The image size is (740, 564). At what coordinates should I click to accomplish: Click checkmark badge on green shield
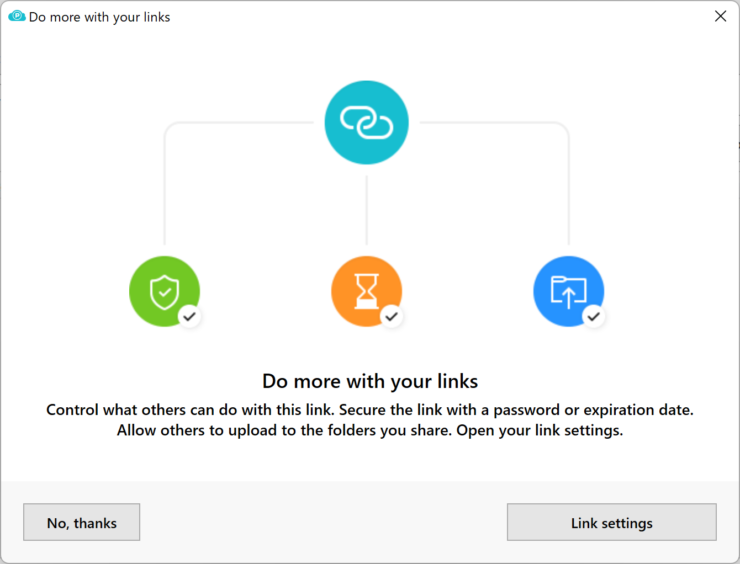point(190,316)
